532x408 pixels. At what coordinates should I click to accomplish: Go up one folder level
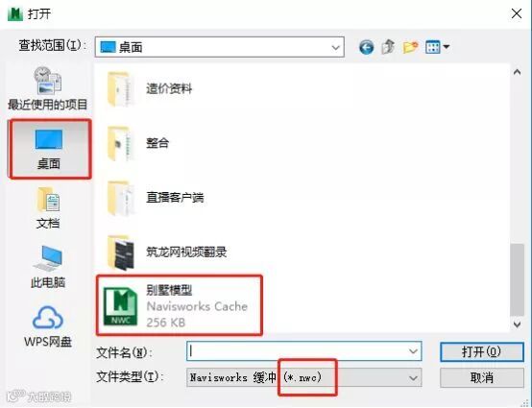coord(389,47)
